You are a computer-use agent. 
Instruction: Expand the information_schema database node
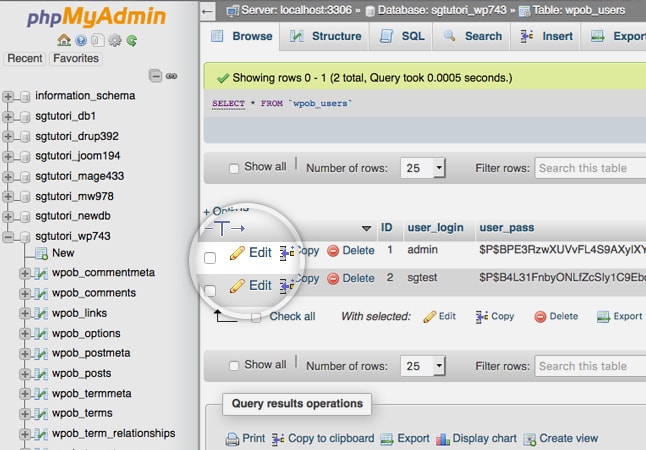(7, 97)
